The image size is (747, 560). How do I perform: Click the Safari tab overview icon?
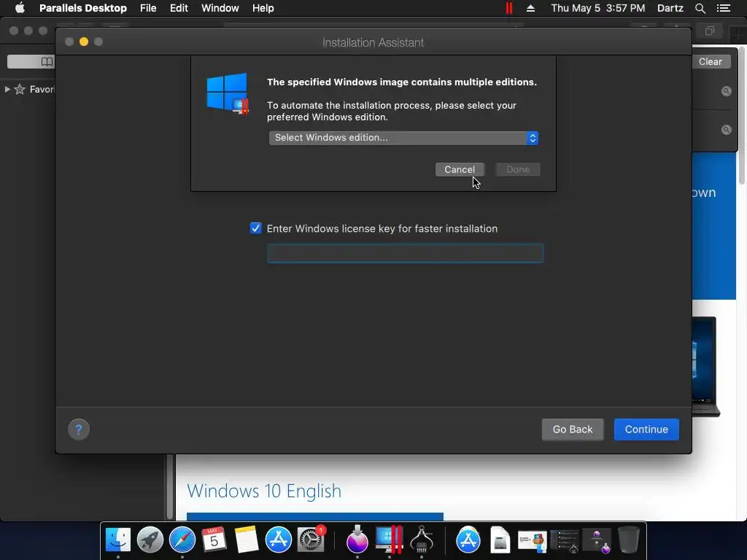(x=710, y=31)
